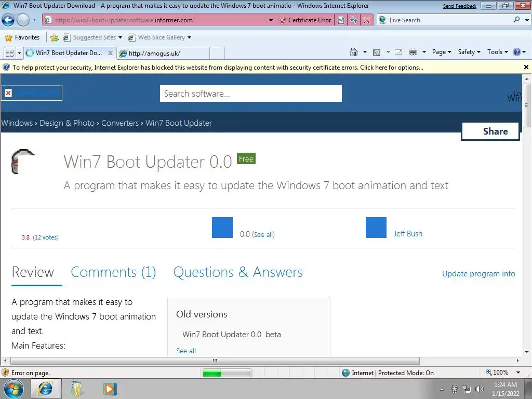Click the Add to Favorites Bar icon

click(54, 37)
